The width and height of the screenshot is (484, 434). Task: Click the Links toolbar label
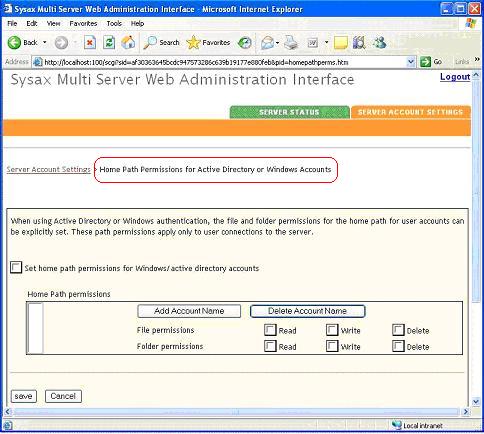[x=462, y=62]
